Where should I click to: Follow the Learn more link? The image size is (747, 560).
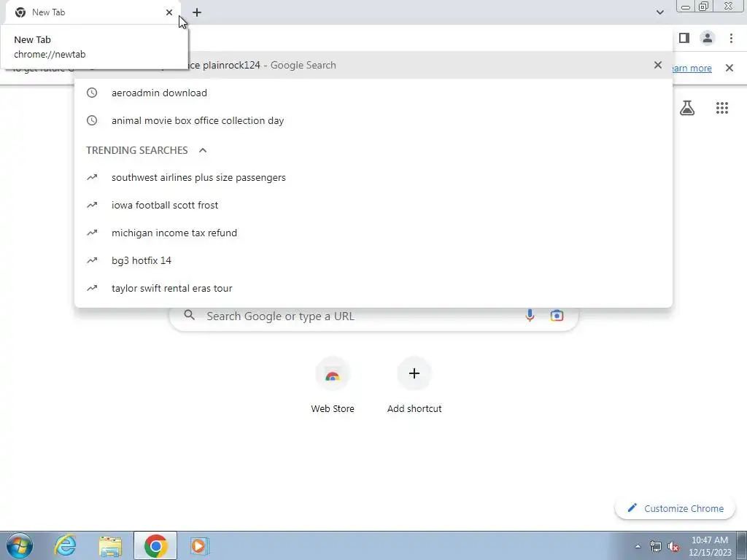click(x=692, y=68)
